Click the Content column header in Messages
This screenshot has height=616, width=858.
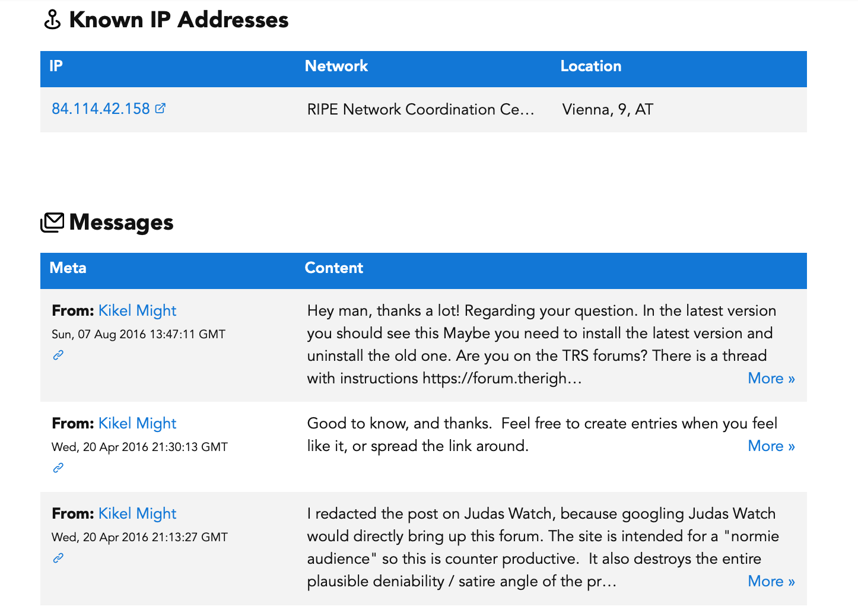tap(334, 268)
